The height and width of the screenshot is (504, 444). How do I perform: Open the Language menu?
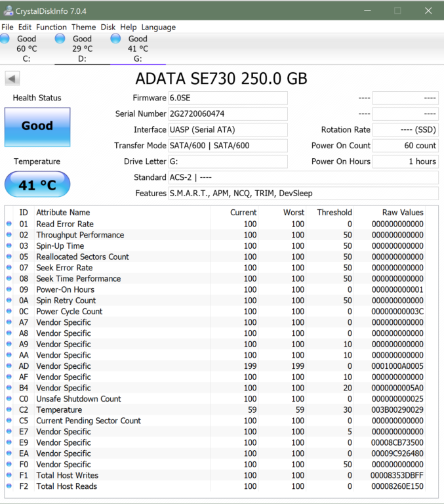point(158,28)
